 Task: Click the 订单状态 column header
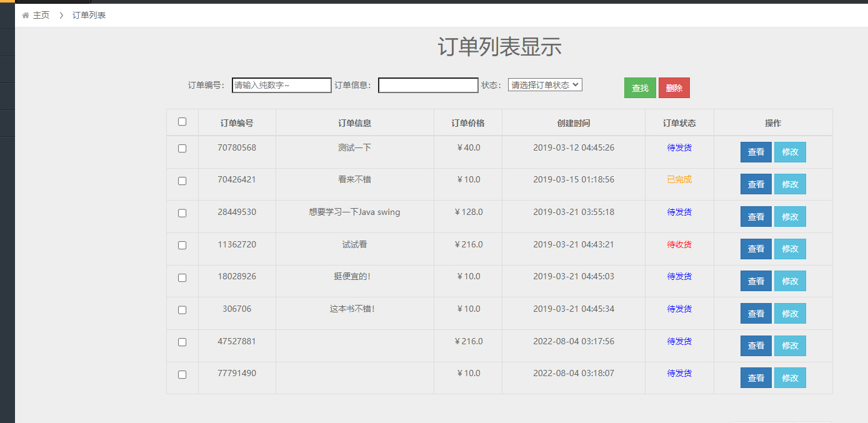(679, 123)
